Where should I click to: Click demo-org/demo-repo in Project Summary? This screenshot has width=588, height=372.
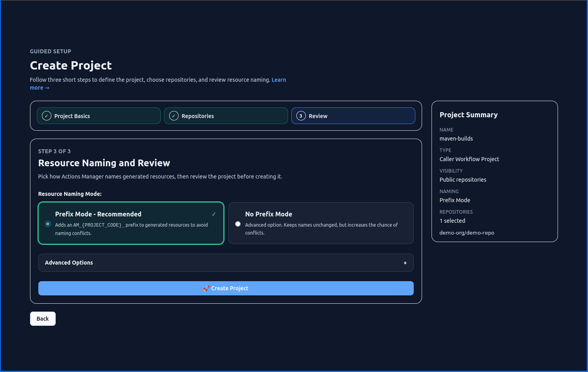point(467,233)
